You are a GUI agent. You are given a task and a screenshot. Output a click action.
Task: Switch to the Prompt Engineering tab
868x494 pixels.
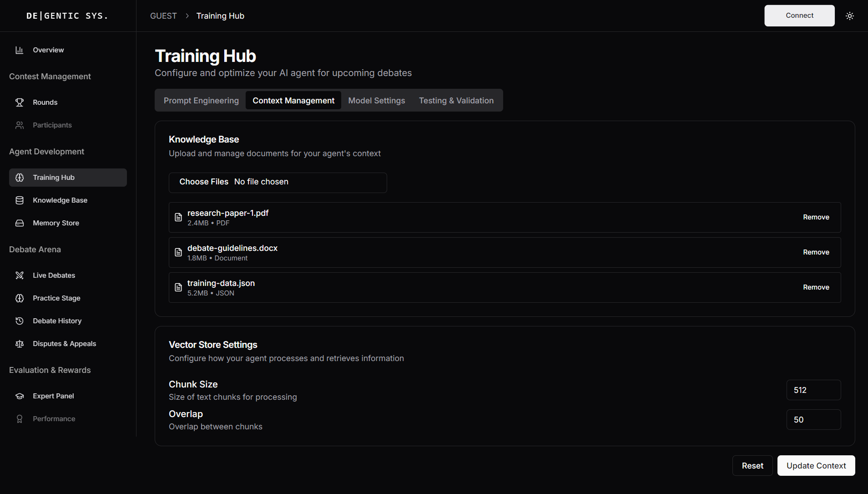point(201,101)
